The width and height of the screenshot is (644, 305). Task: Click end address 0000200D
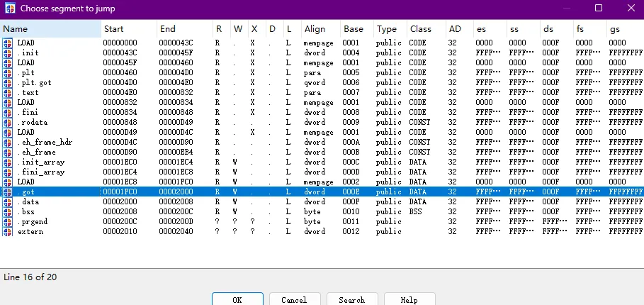tap(176, 221)
